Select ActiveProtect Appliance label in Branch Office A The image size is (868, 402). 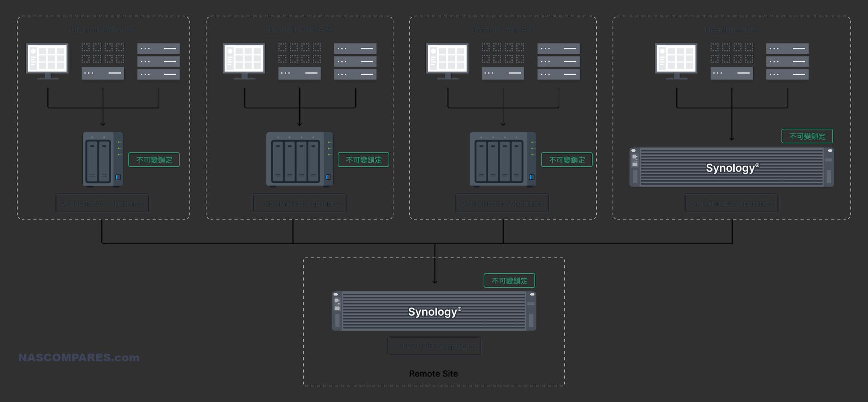point(103,204)
